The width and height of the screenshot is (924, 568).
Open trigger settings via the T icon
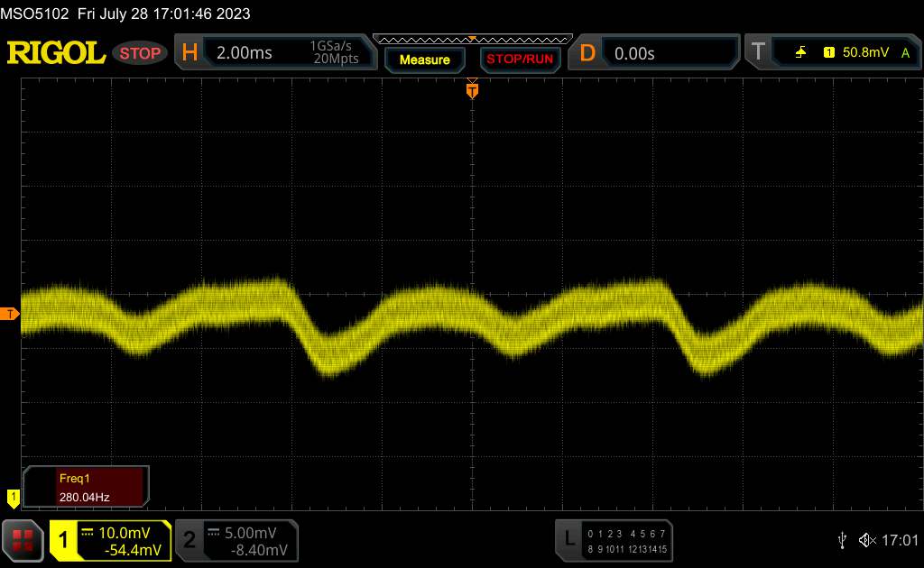[758, 53]
